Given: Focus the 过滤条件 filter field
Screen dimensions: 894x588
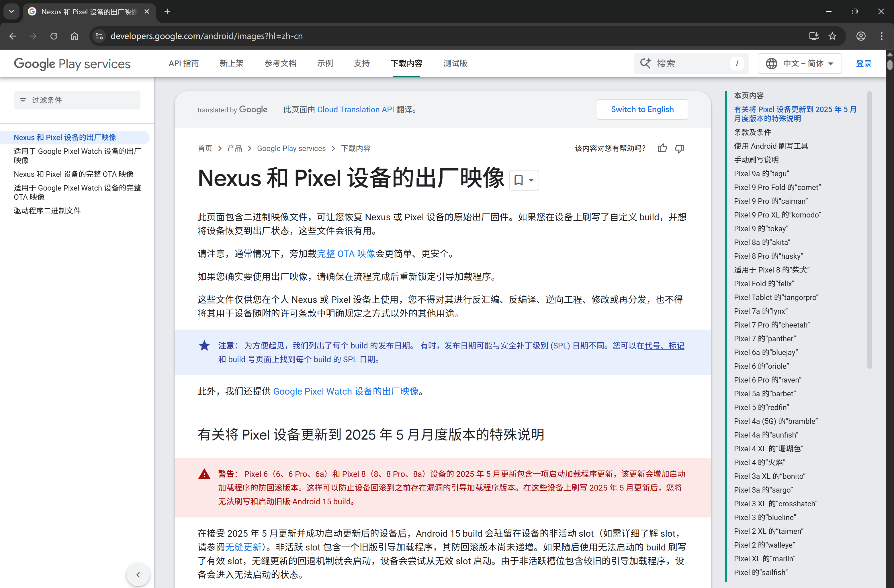Looking at the screenshot, I should click(77, 100).
